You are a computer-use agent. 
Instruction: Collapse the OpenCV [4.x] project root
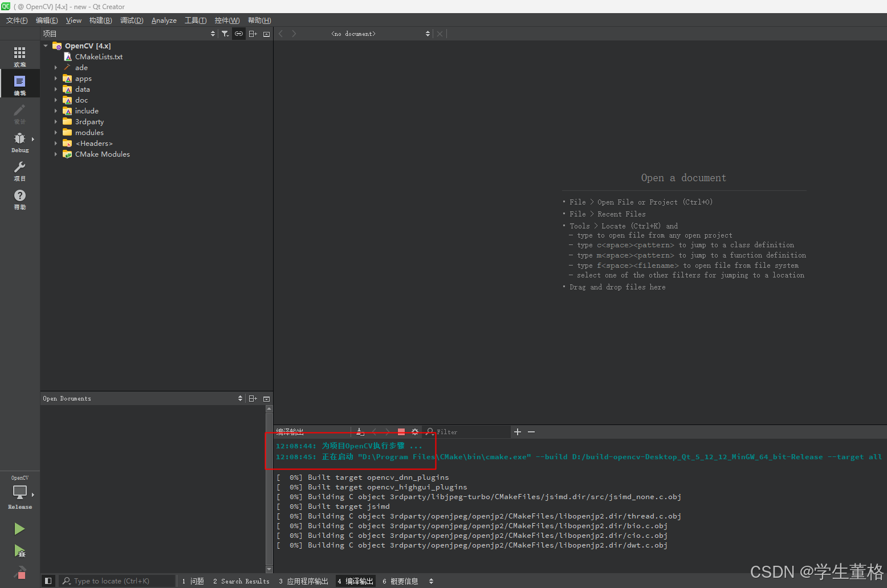click(46, 46)
